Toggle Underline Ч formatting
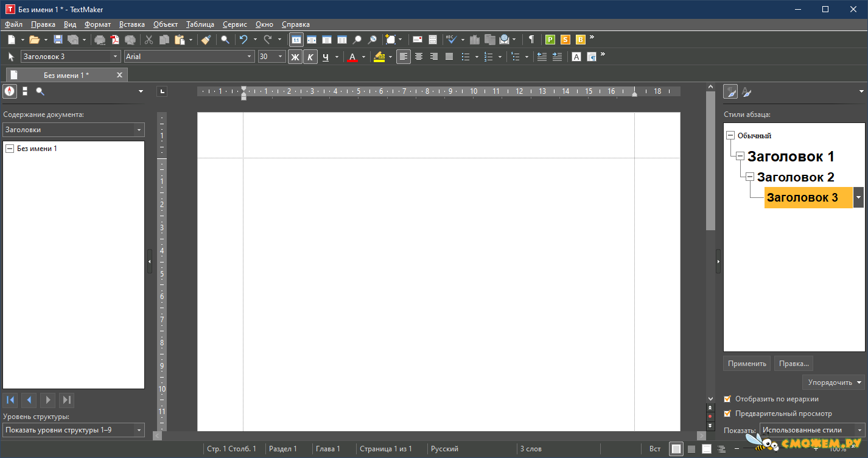 click(x=326, y=57)
